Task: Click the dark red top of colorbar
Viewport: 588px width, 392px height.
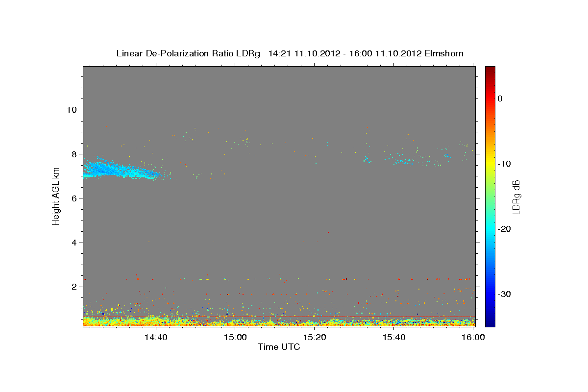Action: pyautogui.click(x=490, y=72)
